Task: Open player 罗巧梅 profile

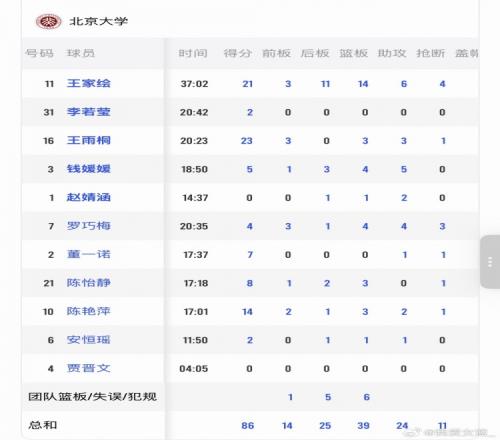Action: tap(89, 226)
